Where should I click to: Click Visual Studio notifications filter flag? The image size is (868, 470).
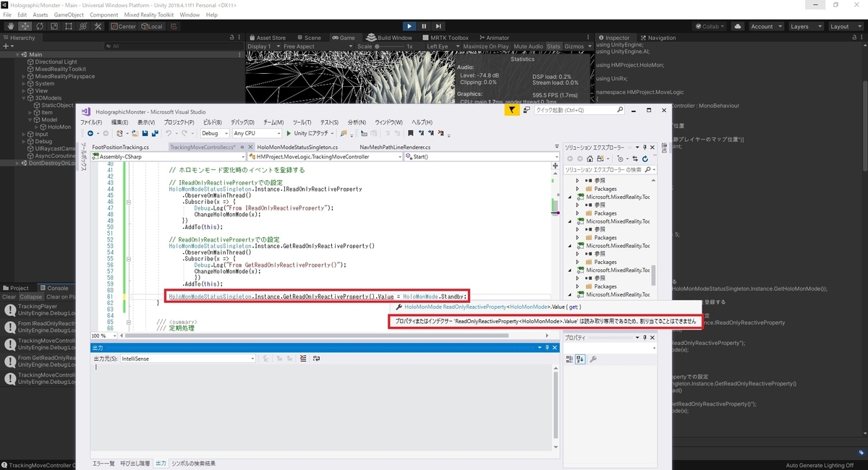(511, 111)
